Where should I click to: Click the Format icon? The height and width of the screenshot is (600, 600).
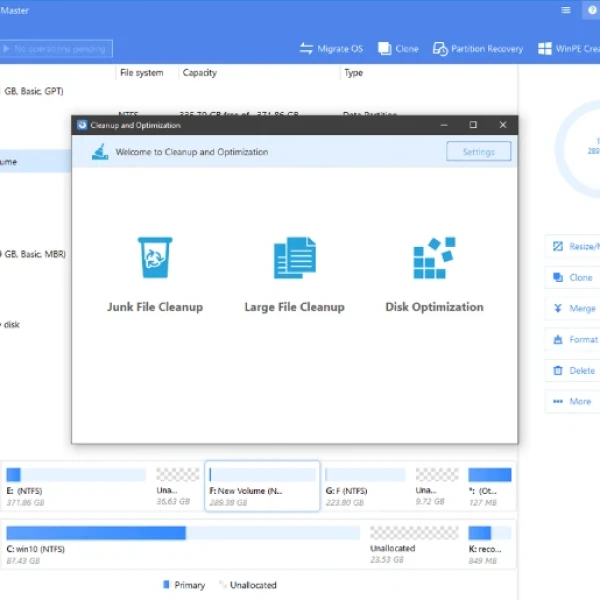(x=558, y=339)
